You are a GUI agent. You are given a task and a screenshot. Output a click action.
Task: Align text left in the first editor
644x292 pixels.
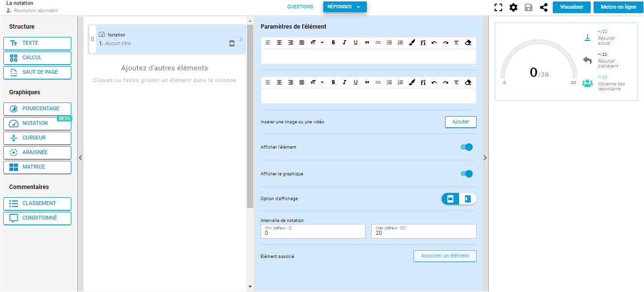tap(268, 43)
